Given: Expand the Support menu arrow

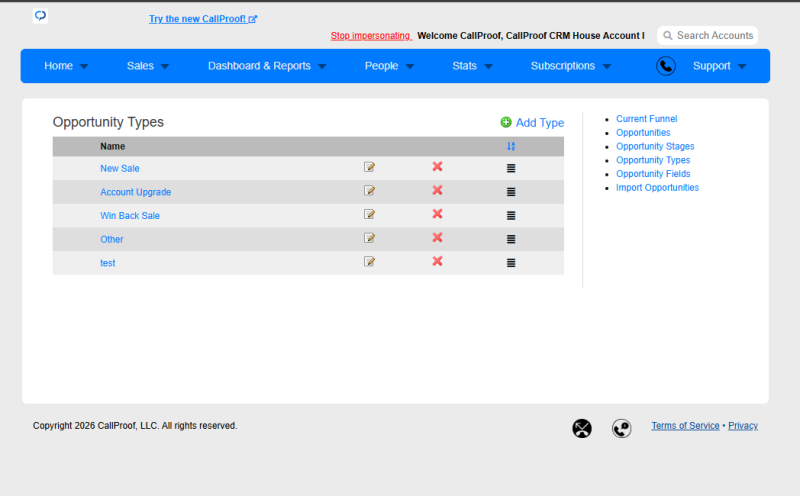Looking at the screenshot, I should point(742,66).
